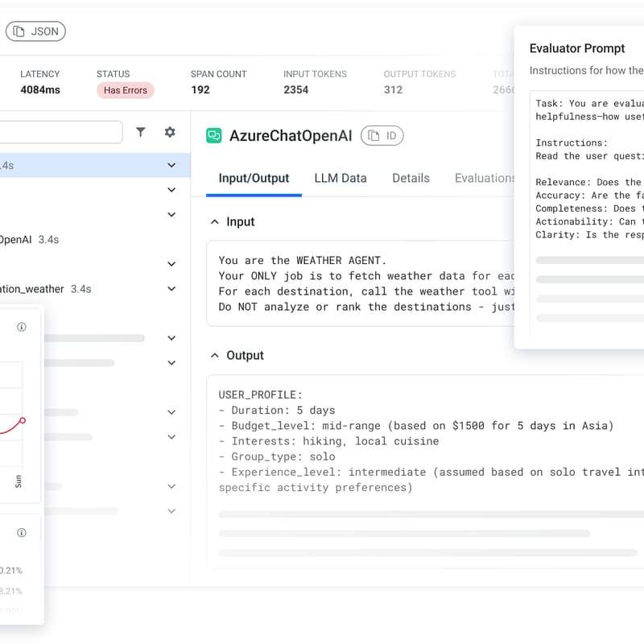Click the span count value 192
This screenshot has width=644, height=644.
(x=200, y=90)
